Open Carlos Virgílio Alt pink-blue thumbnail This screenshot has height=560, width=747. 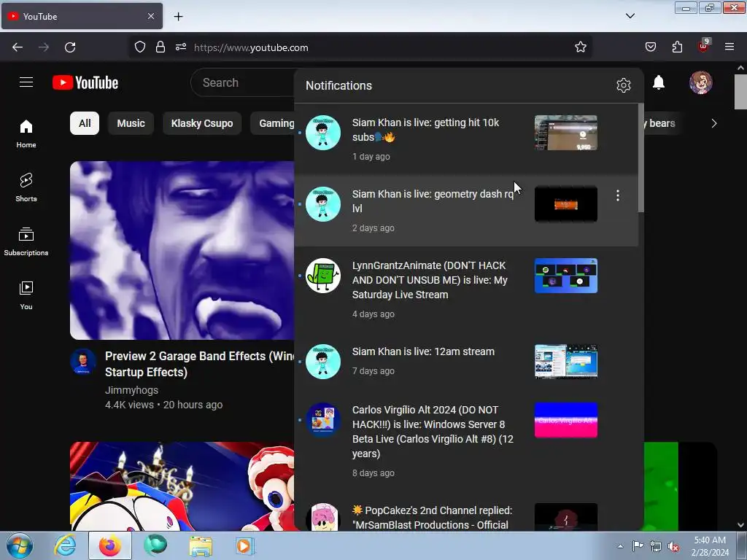coord(565,420)
